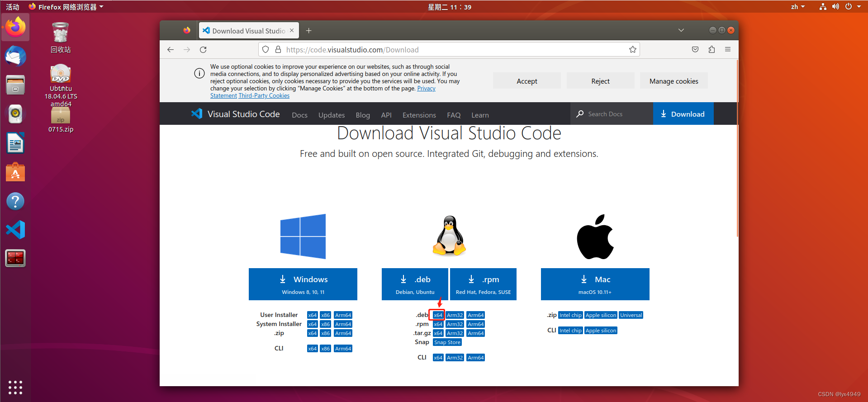Screen dimensions: 868x402
Task: Open API navigation item
Action: 386,115
